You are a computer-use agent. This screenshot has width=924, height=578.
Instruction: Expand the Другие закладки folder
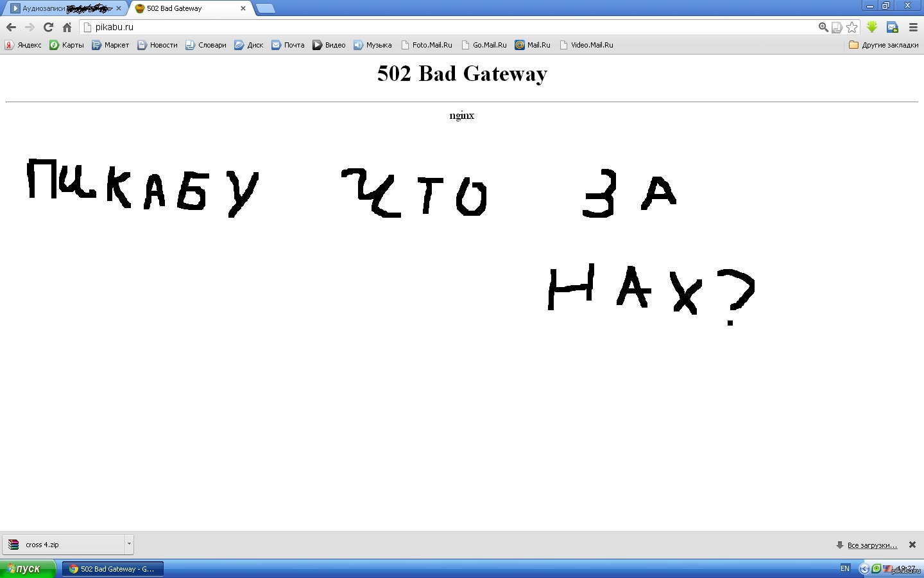[884, 45]
